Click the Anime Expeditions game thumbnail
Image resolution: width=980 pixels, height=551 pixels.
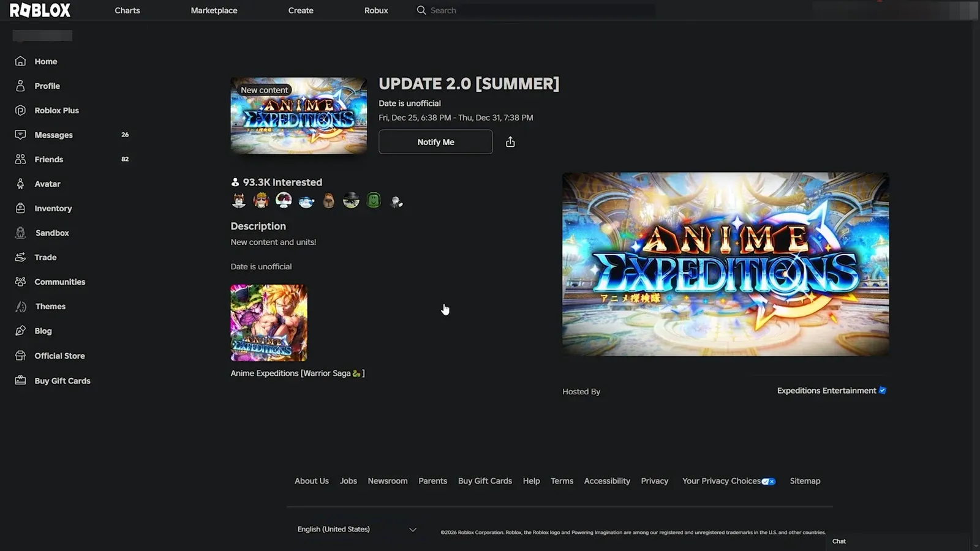[269, 323]
